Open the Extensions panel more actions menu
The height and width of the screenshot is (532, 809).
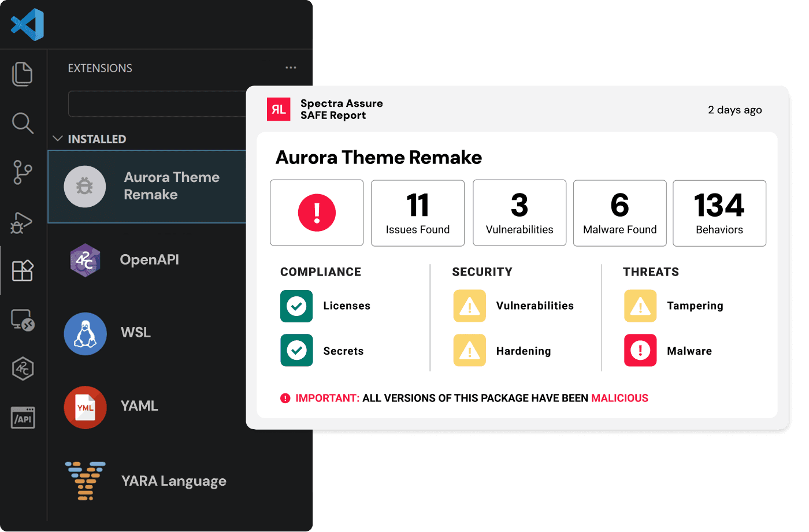[x=291, y=68]
